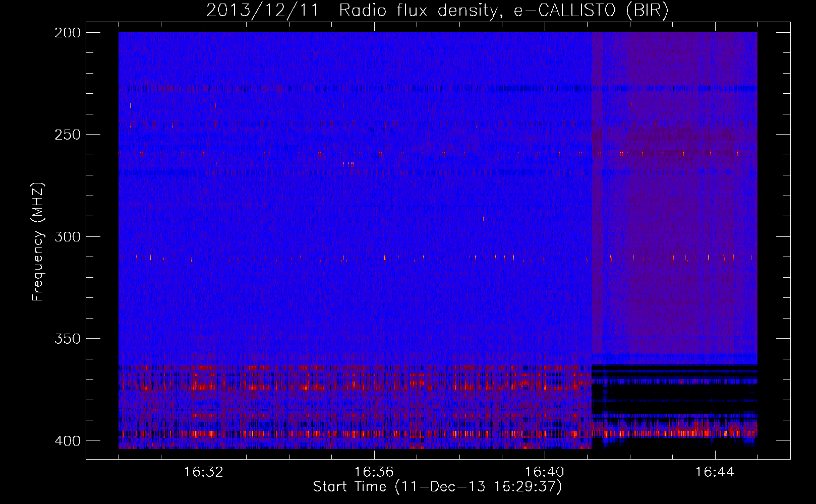Click the plot title '2013/12/11 Radio flux density'

437,11
